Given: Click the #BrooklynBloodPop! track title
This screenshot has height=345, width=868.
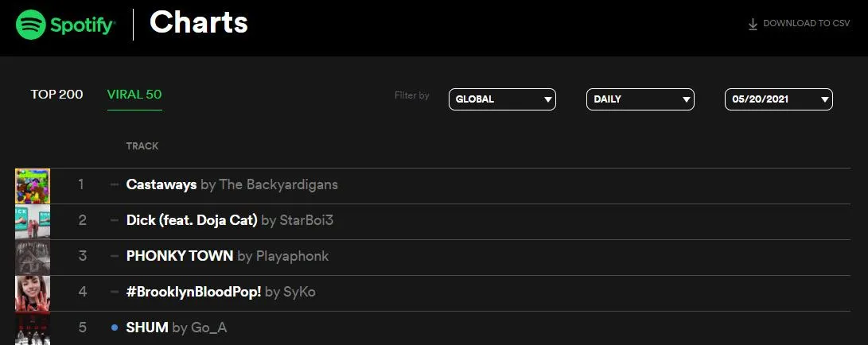Looking at the screenshot, I should [x=193, y=292].
